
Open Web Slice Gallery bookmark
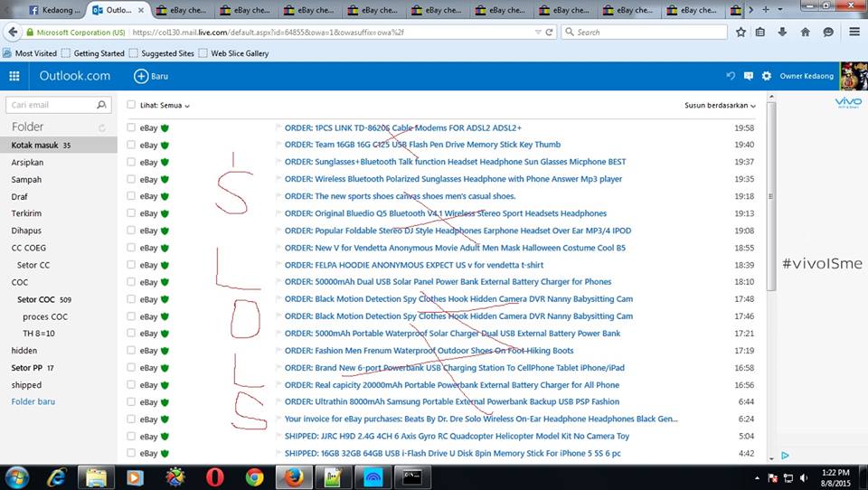233,53
